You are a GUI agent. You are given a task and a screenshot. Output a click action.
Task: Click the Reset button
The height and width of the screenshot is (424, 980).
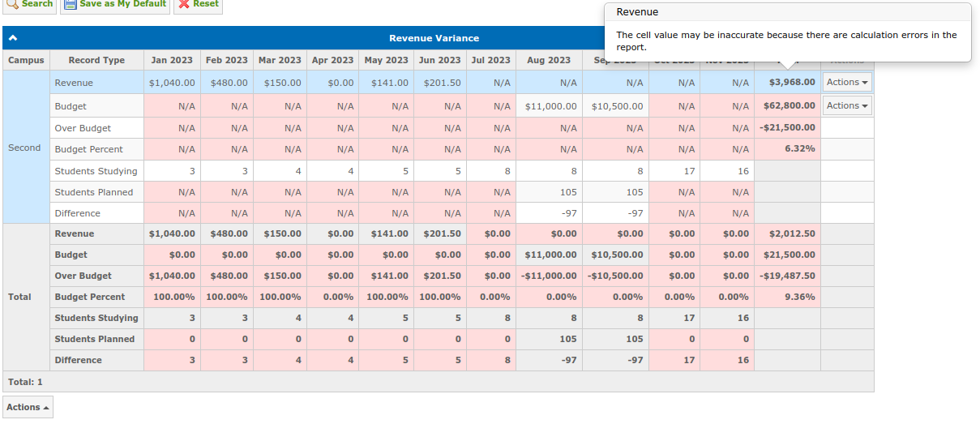197,4
